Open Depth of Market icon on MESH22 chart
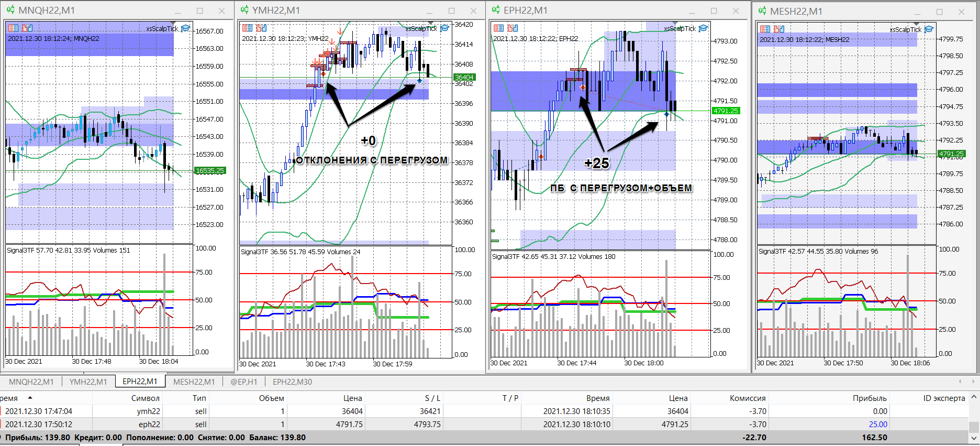 [779, 29]
